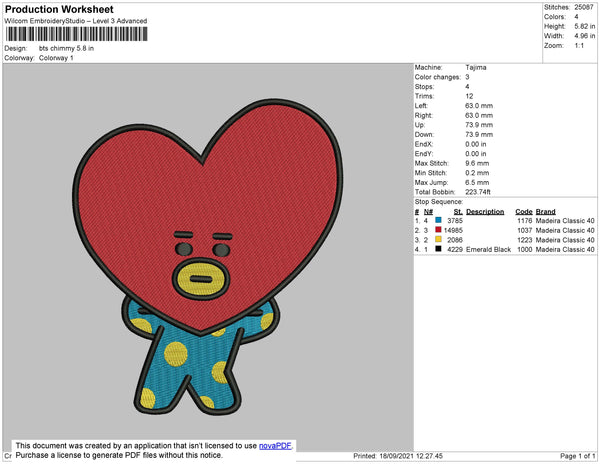Click the red color swatch in row 2
The width and height of the screenshot is (600, 464).
point(438,230)
